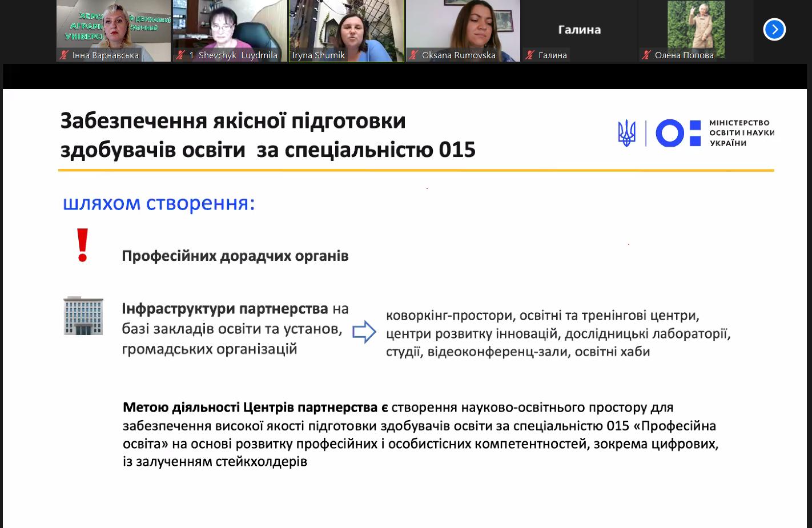Image resolution: width=812 pixels, height=528 pixels.
Task: Click the blue right-arrow shape on the slide
Action: point(364,332)
